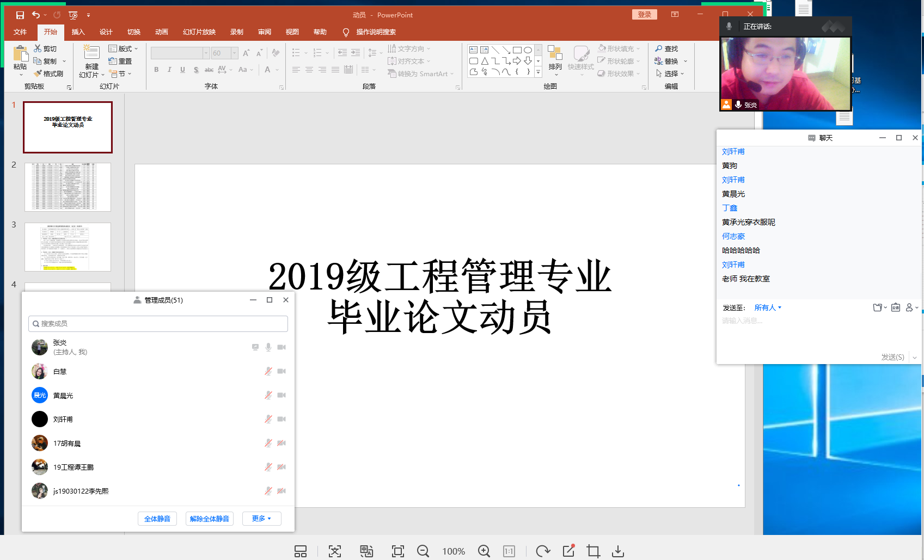Click the zoom in magnifier icon
This screenshot has width=924, height=560.
click(x=484, y=551)
